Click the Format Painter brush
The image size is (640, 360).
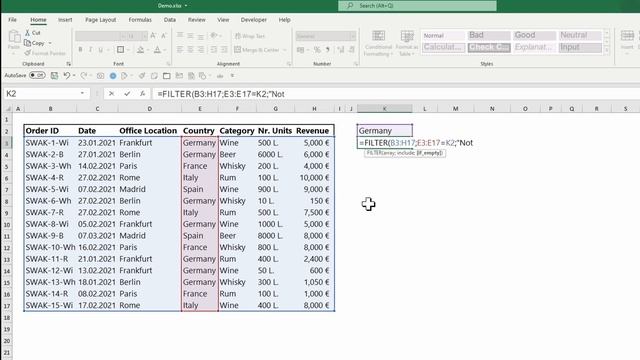tap(27, 53)
